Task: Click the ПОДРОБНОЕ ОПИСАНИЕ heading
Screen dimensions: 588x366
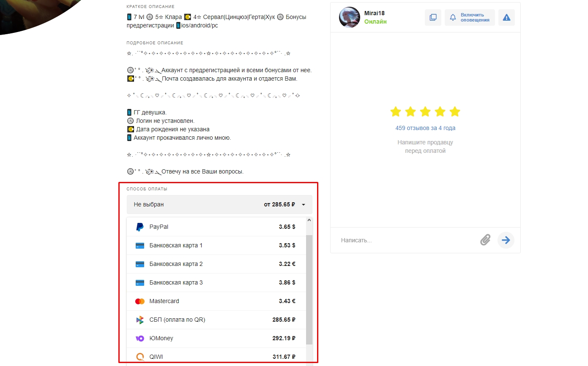Action: (x=155, y=43)
